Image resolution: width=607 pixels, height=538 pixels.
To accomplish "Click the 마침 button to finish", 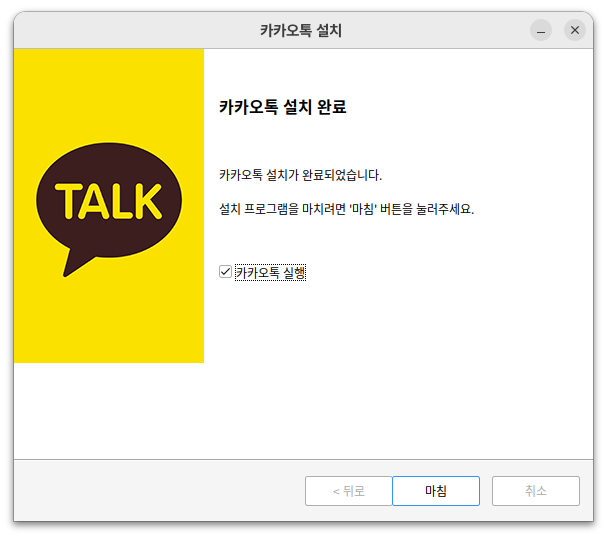I will [x=436, y=491].
